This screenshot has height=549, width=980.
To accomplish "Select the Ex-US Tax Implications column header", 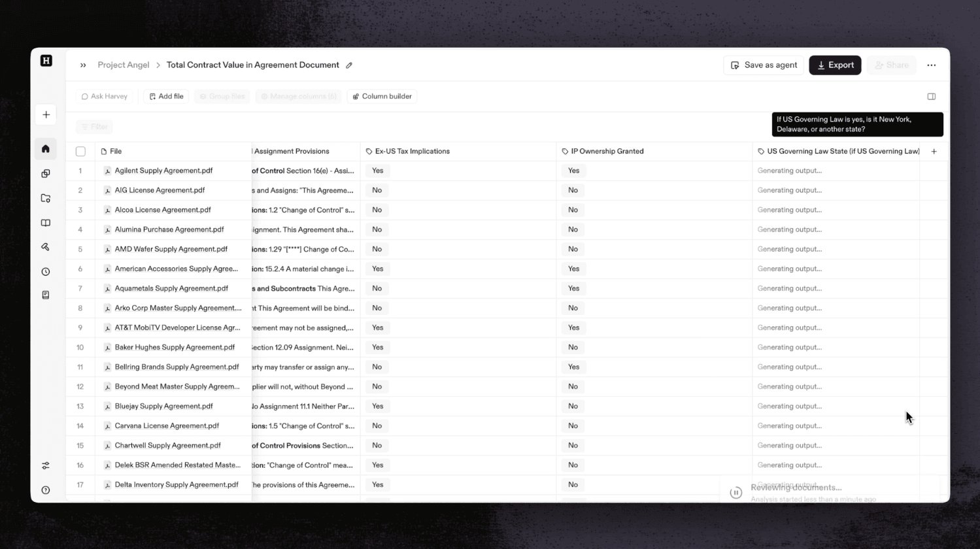I will click(458, 152).
